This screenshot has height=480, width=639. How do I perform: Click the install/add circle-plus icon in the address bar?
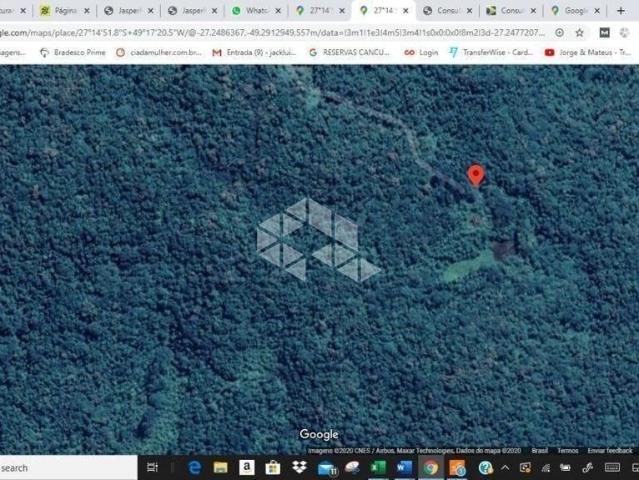coord(560,33)
